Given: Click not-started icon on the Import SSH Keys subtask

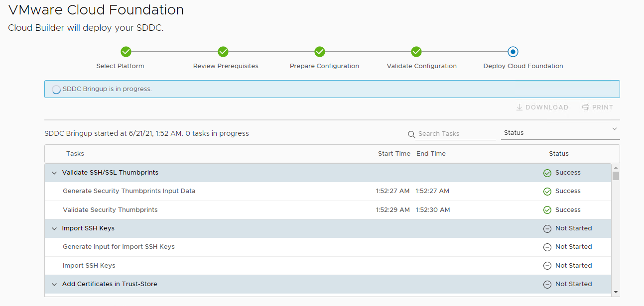Looking at the screenshot, I should tap(547, 266).
